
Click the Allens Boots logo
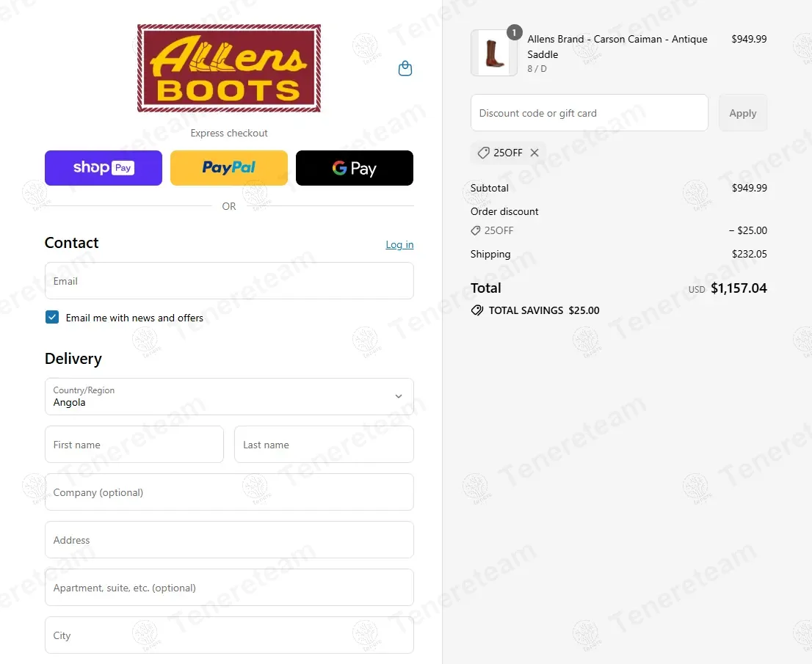click(229, 68)
